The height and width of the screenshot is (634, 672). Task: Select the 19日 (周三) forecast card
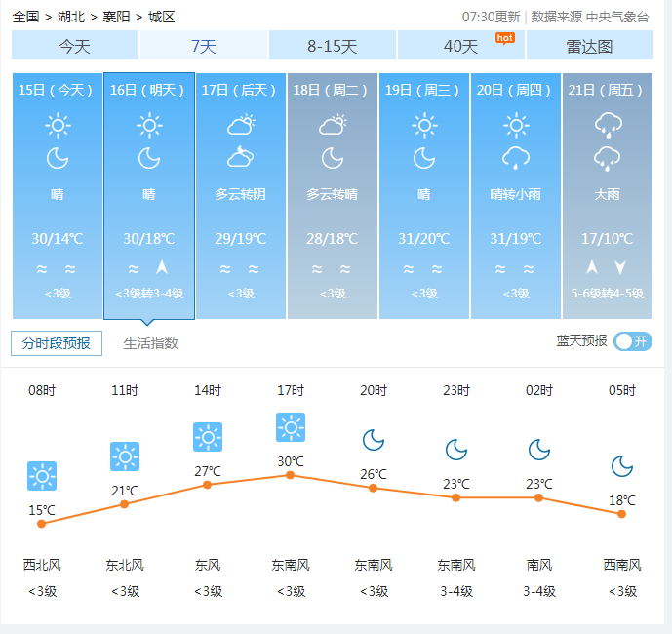[x=424, y=195]
